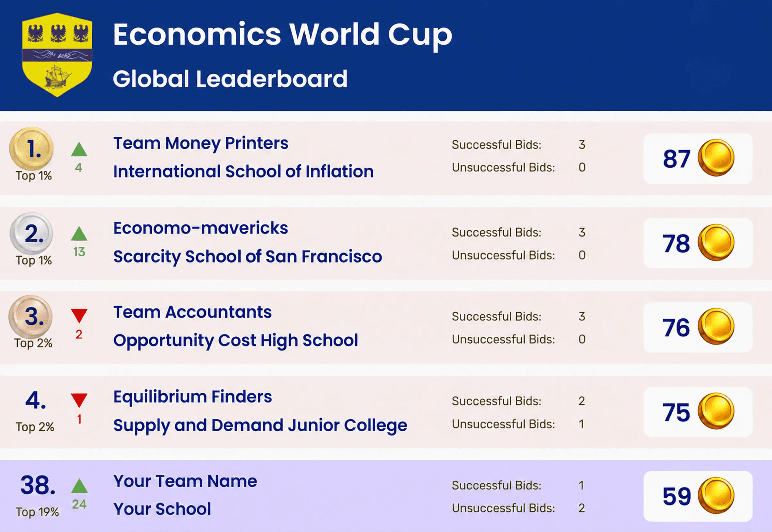Viewport: 772px width, 532px height.
Task: Click the rank 38 number in highlighted row
Action: coord(38,485)
